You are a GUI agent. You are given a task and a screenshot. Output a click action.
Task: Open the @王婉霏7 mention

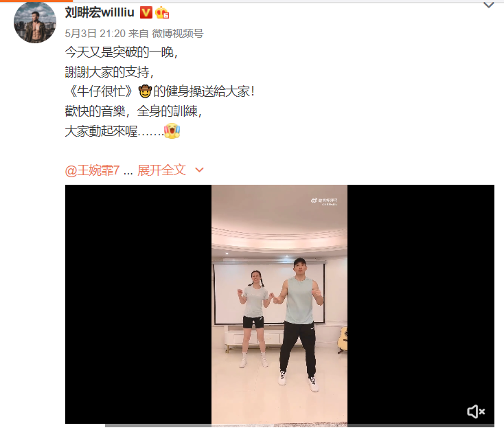pos(92,170)
